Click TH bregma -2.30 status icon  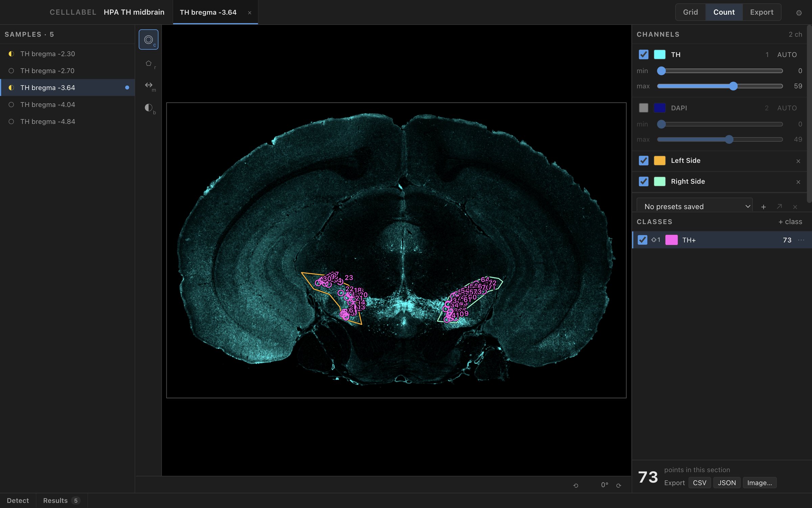click(x=11, y=54)
